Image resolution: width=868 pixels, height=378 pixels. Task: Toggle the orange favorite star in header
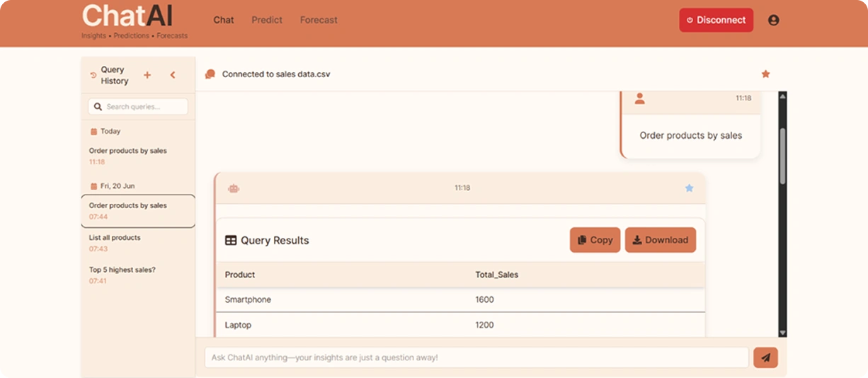click(x=765, y=74)
